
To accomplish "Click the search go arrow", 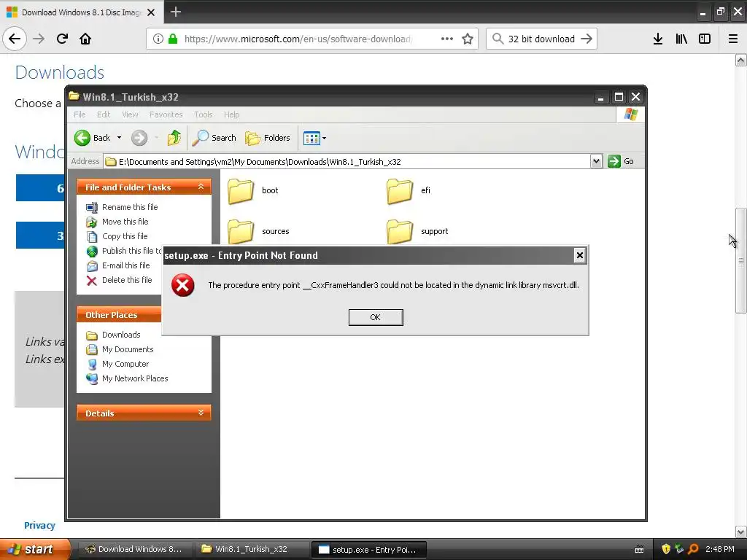I will click(587, 39).
